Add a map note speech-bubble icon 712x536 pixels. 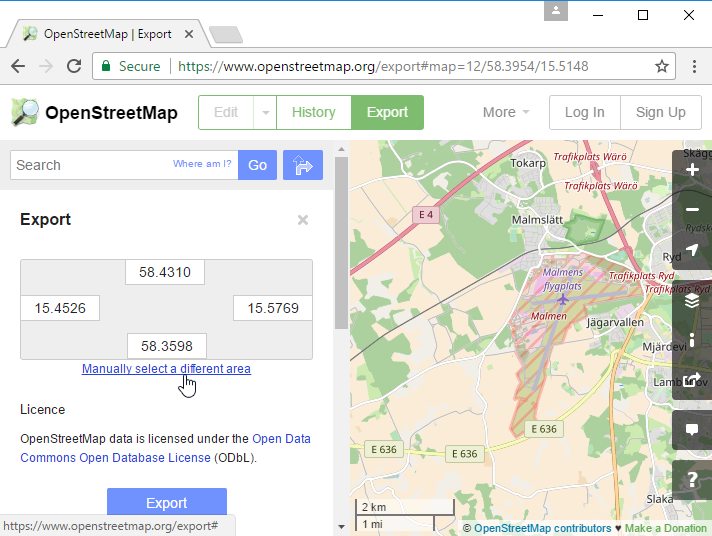point(692,429)
